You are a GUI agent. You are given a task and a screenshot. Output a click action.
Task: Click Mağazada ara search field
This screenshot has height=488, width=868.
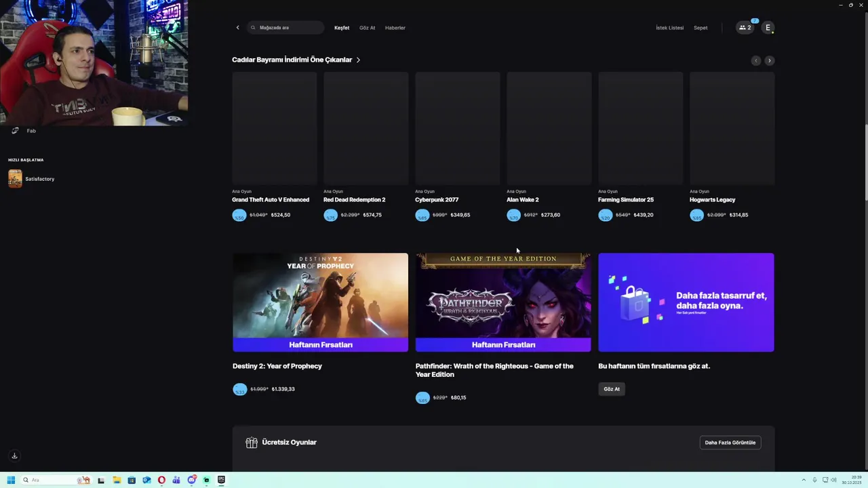[x=286, y=28]
